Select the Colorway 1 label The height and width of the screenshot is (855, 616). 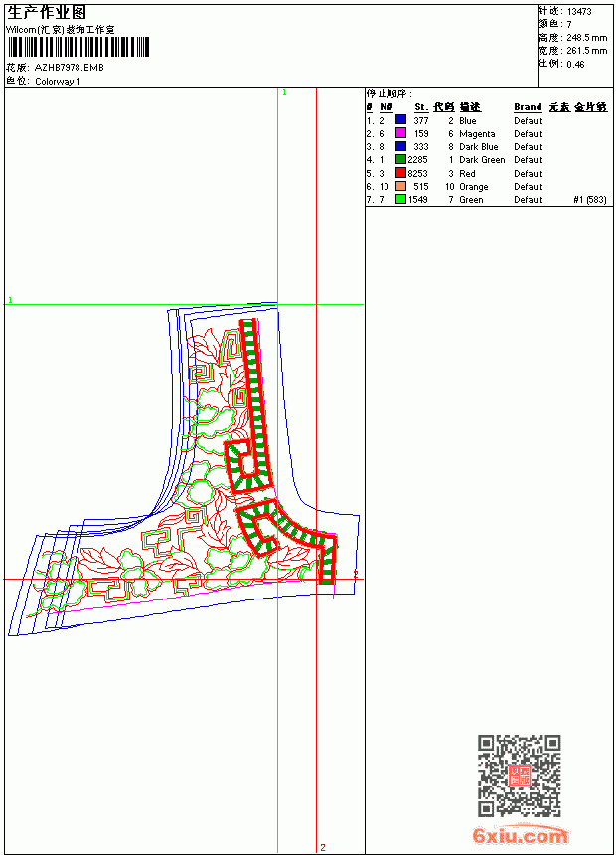[x=58, y=82]
